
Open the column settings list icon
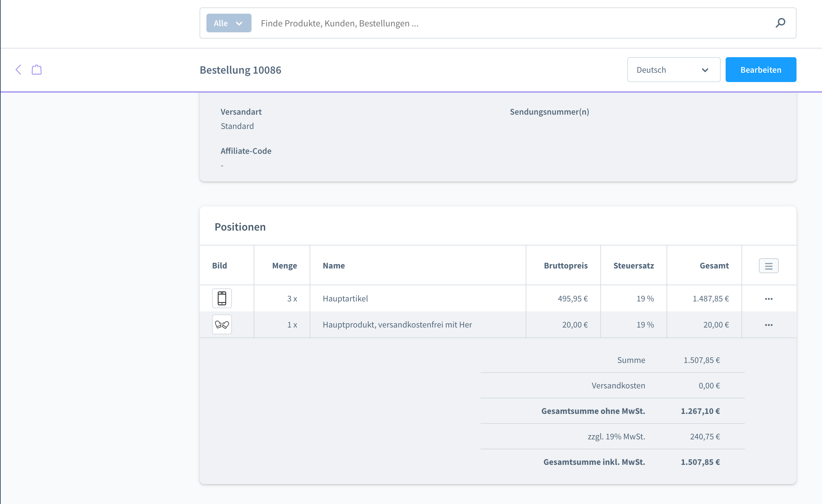769,266
